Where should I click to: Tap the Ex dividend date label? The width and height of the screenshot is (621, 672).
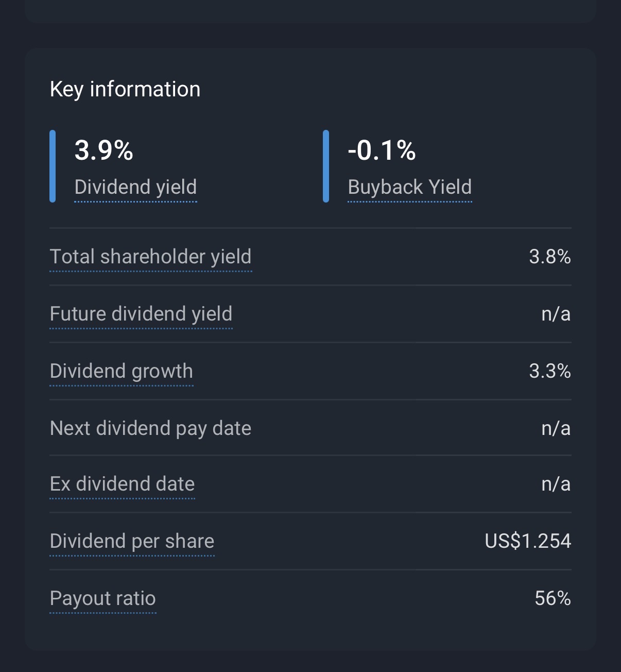pyautogui.click(x=123, y=484)
